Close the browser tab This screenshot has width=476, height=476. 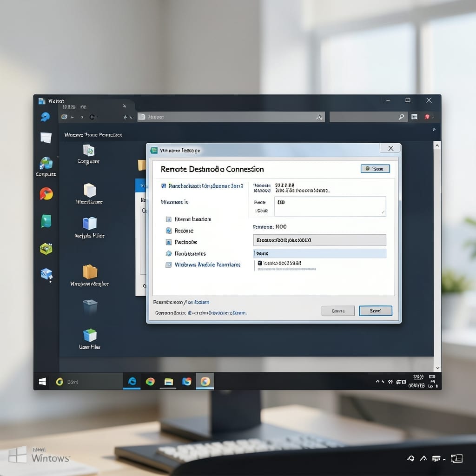pyautogui.click(x=125, y=106)
